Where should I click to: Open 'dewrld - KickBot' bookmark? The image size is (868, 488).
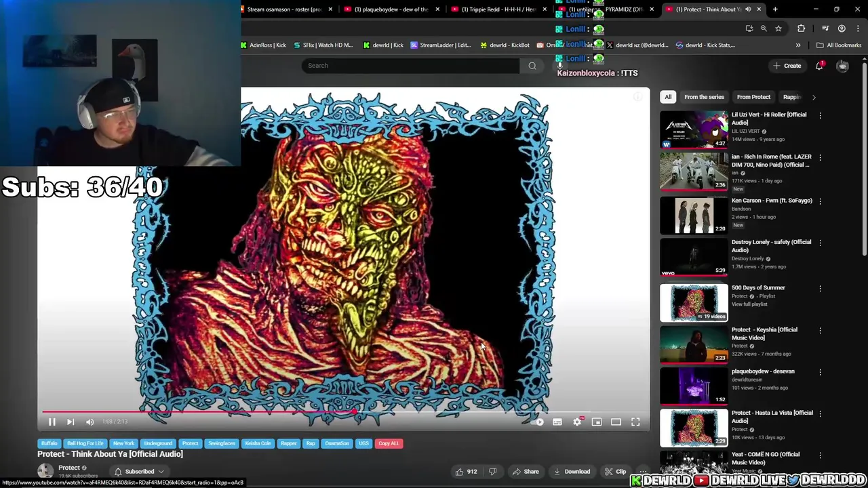[505, 45]
